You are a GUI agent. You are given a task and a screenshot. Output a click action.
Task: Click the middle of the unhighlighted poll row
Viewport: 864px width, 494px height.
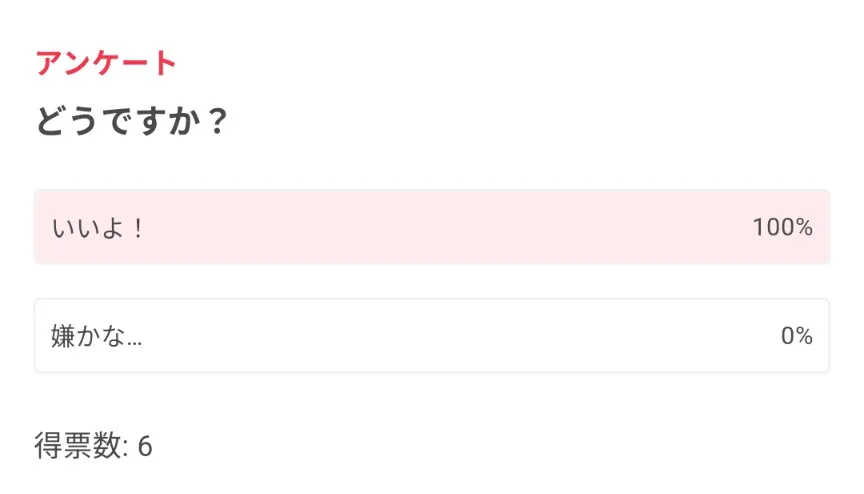[x=431, y=336]
